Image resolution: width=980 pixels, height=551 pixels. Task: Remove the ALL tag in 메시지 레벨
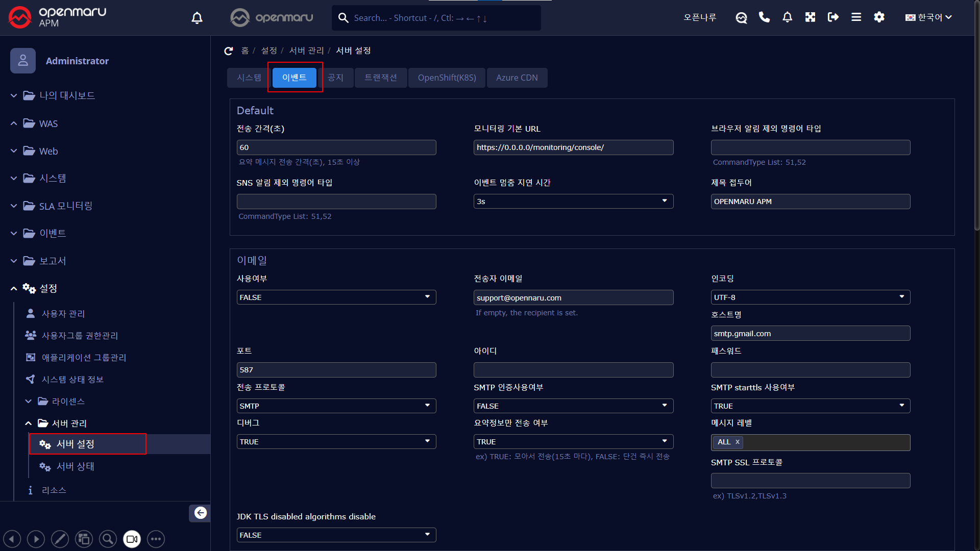click(737, 442)
